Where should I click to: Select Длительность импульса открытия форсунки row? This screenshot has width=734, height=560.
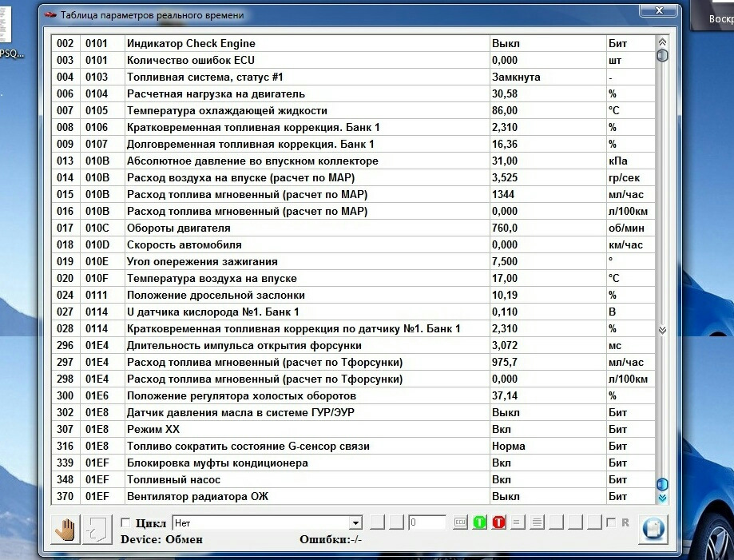point(354,346)
